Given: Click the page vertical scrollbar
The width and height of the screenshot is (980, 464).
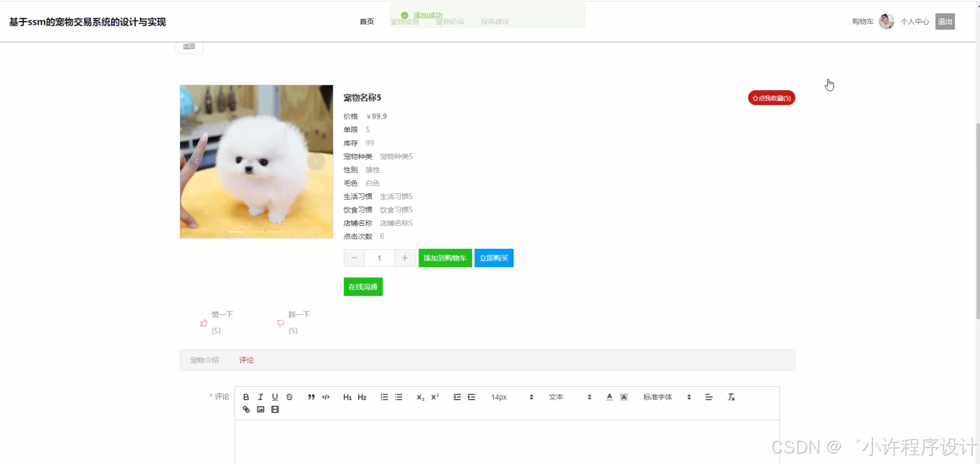Looking at the screenshot, I should tap(977, 220).
